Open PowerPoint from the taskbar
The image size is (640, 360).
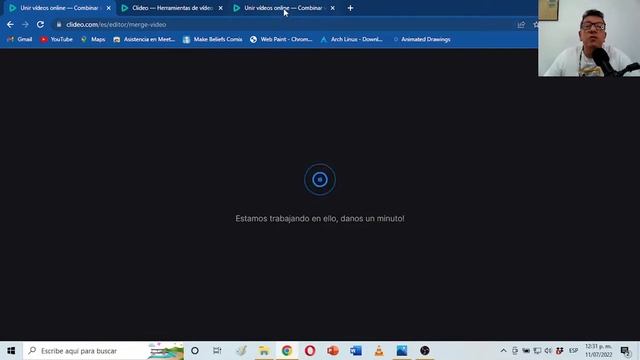333,351
